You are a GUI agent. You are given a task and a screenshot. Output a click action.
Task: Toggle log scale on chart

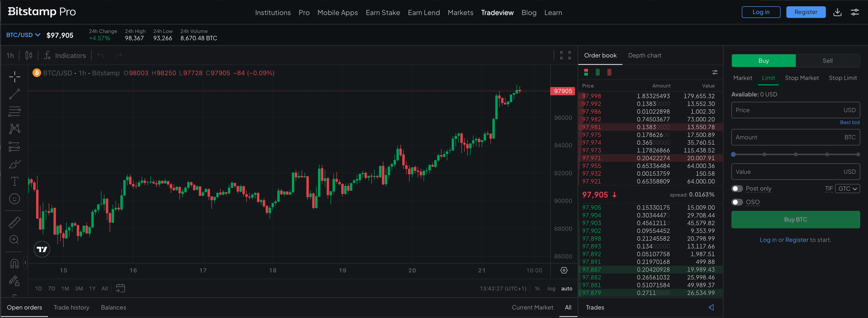551,288
